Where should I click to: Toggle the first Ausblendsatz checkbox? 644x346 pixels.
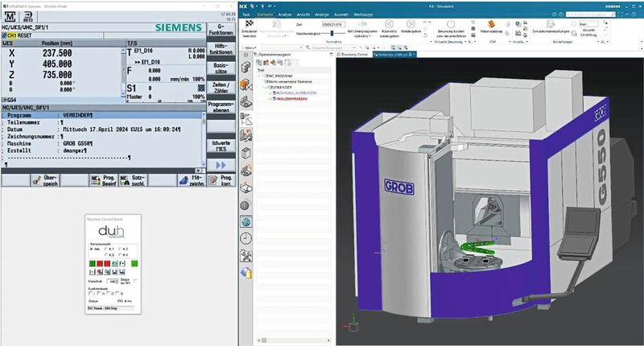point(90,294)
